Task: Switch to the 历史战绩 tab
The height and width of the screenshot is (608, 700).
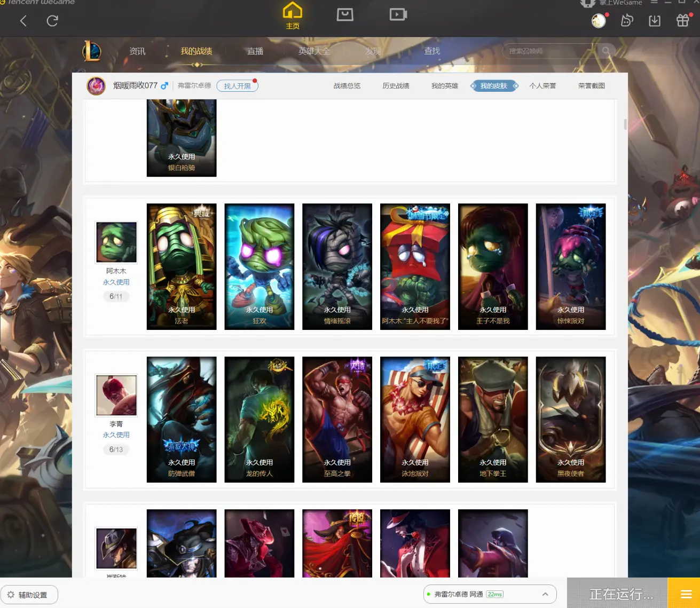Action: pos(396,86)
